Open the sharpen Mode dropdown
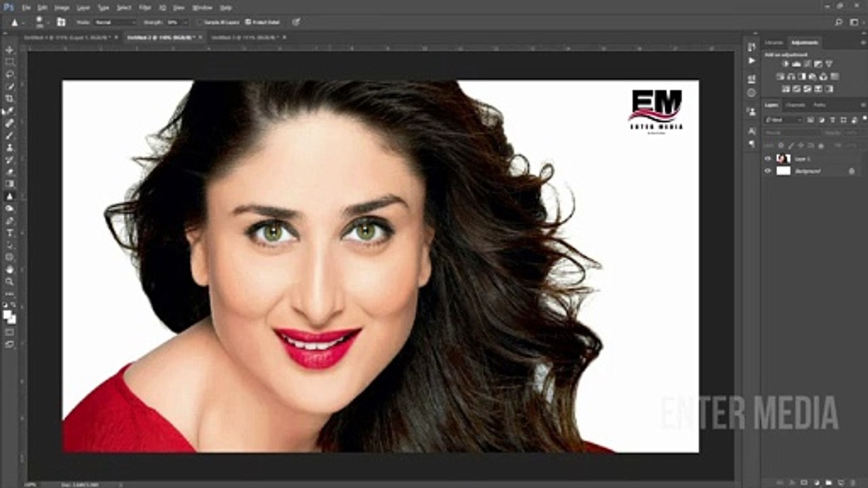868x488 pixels. 115,22
